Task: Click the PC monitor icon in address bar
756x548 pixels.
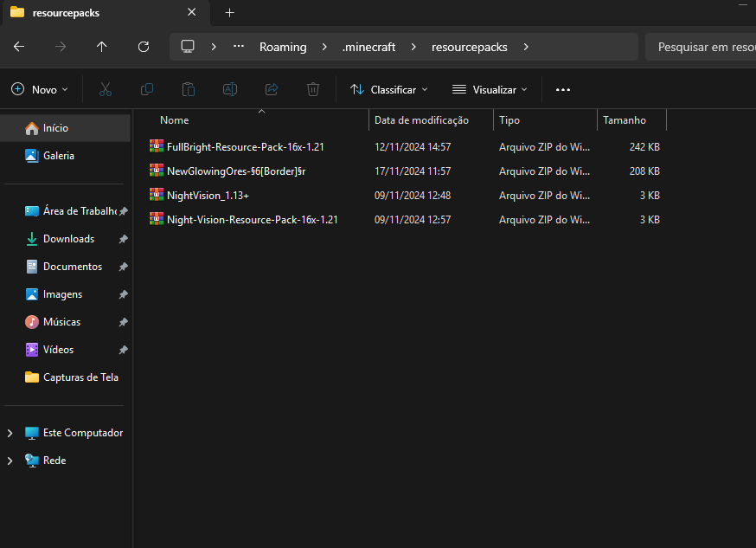Action: 188,47
